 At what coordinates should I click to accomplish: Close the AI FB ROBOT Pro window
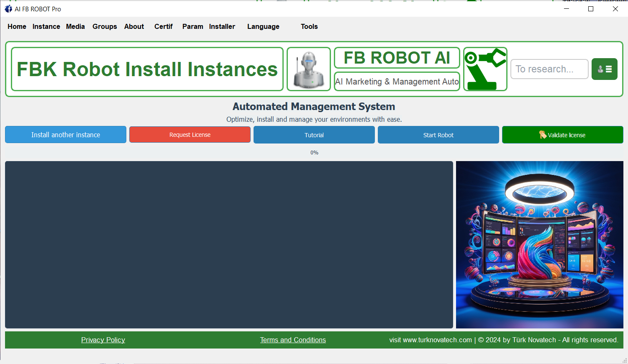615,9
